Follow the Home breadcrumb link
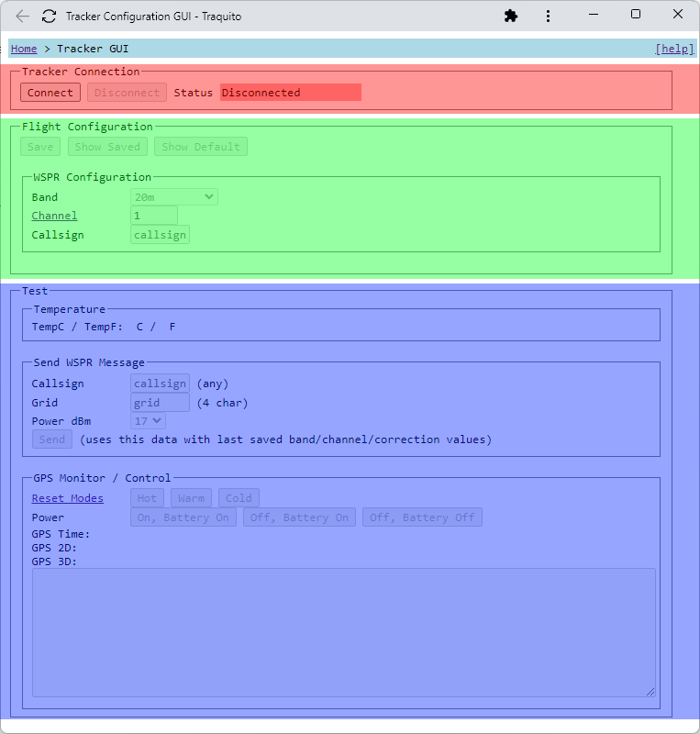 (x=24, y=49)
